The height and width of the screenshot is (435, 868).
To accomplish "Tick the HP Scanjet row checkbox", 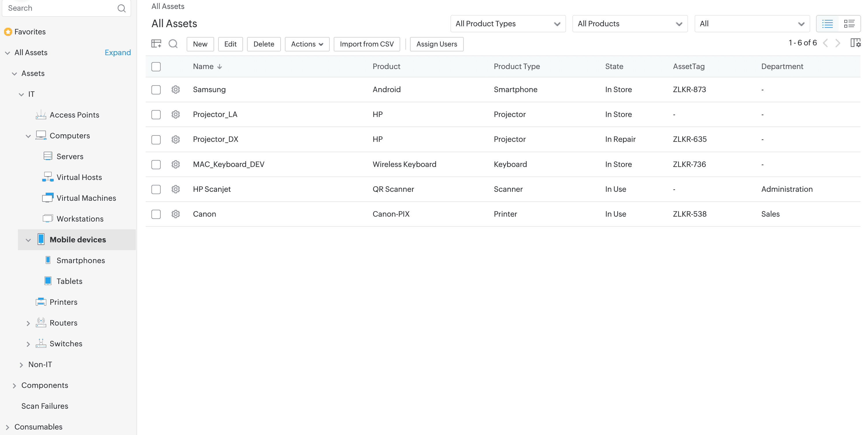I will pyautogui.click(x=156, y=189).
